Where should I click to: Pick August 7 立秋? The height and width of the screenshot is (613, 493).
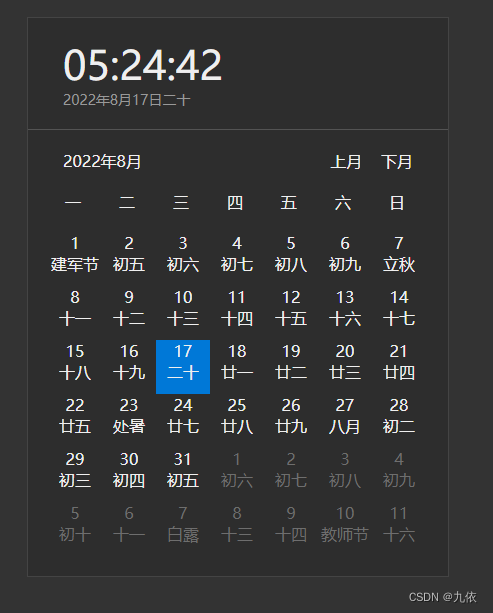pos(398,254)
